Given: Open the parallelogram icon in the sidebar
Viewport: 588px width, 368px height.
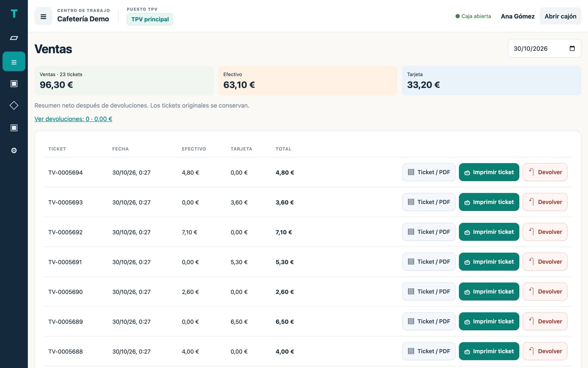Looking at the screenshot, I should [x=14, y=38].
